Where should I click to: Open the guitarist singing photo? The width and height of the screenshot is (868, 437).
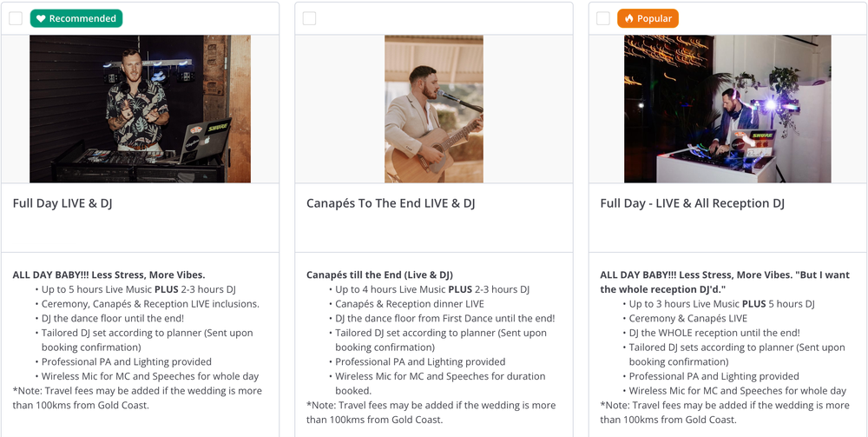434,109
